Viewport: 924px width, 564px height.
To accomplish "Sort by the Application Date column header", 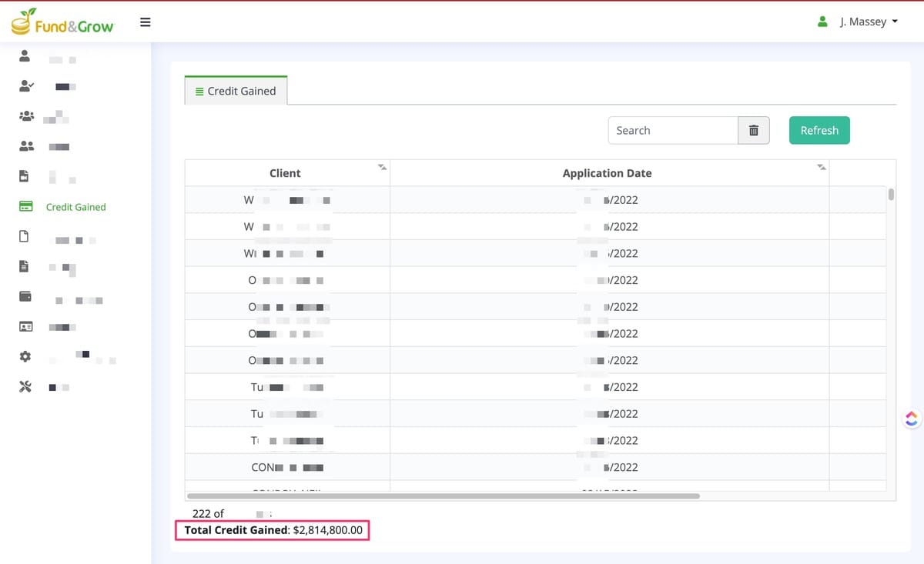I will [x=607, y=173].
